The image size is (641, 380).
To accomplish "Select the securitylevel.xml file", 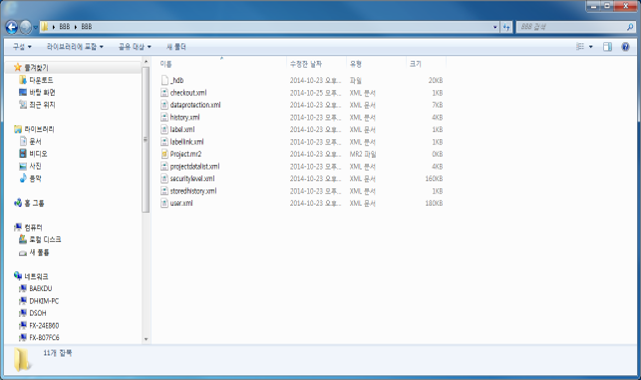I will pyautogui.click(x=192, y=179).
